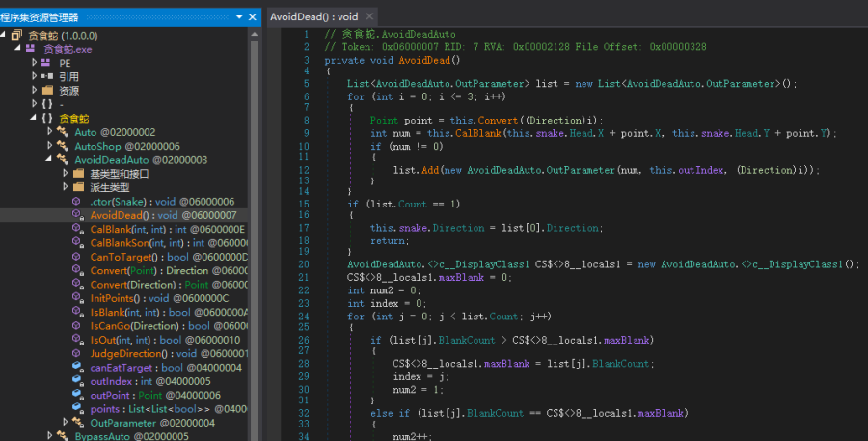The image size is (868, 441).
Task: Click the outIndex field icon
Action: point(78,381)
